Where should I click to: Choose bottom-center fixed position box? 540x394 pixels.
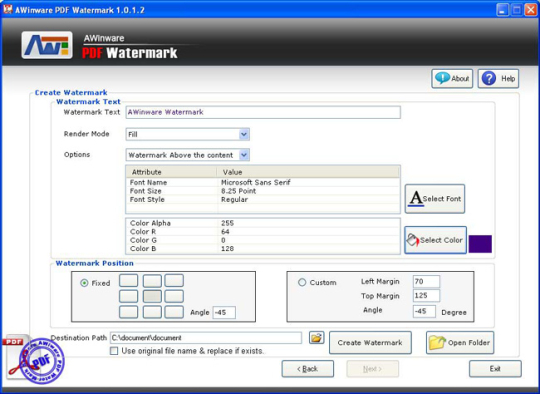(152, 312)
